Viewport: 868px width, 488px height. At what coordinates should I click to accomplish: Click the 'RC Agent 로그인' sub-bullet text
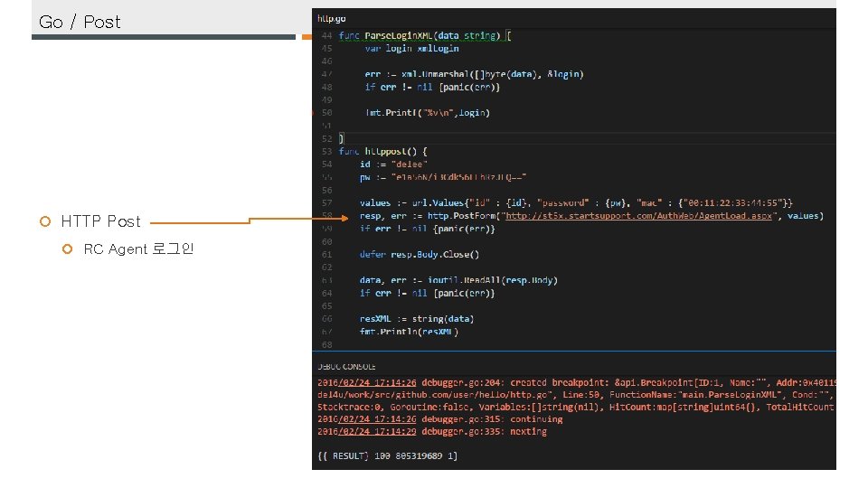coord(138,249)
